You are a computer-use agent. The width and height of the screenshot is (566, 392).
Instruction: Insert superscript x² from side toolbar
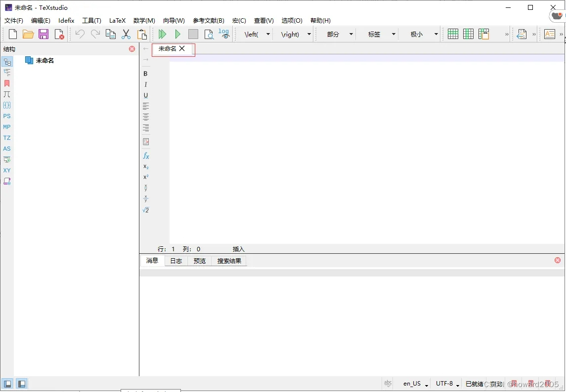pyautogui.click(x=146, y=177)
